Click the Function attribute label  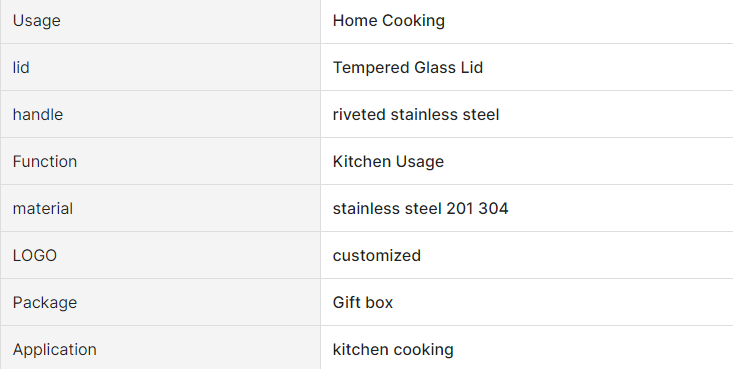pyautogui.click(x=45, y=161)
